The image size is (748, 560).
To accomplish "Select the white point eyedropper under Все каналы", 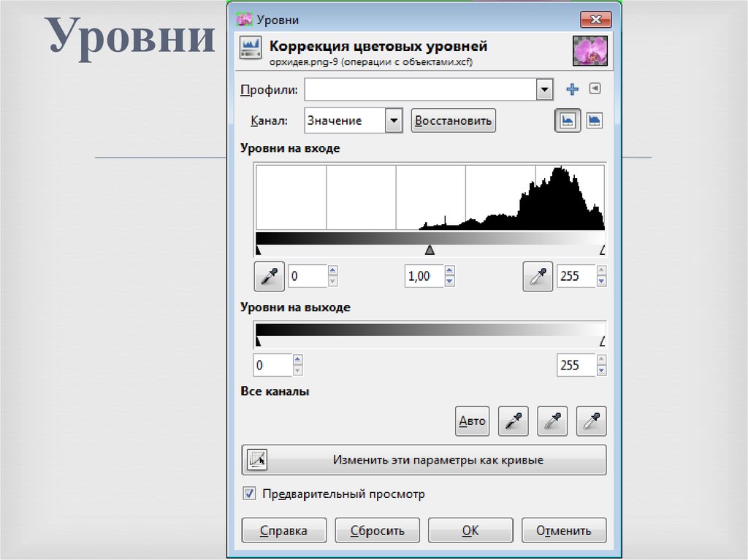I will click(591, 421).
